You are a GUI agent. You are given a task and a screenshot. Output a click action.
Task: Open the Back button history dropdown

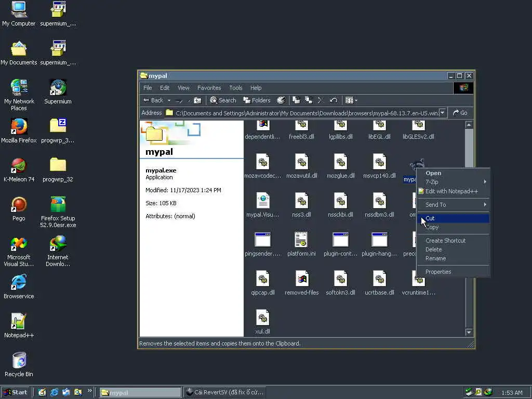(x=169, y=100)
